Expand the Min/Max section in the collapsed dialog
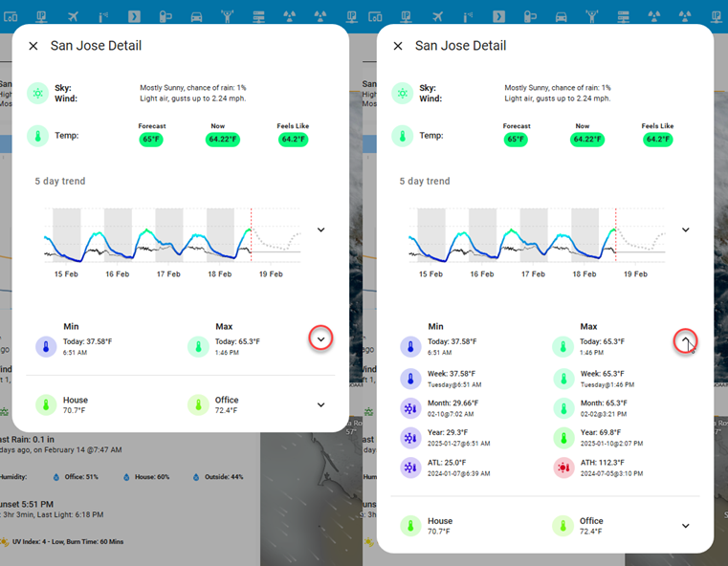This screenshot has height=566, width=728. [x=320, y=339]
